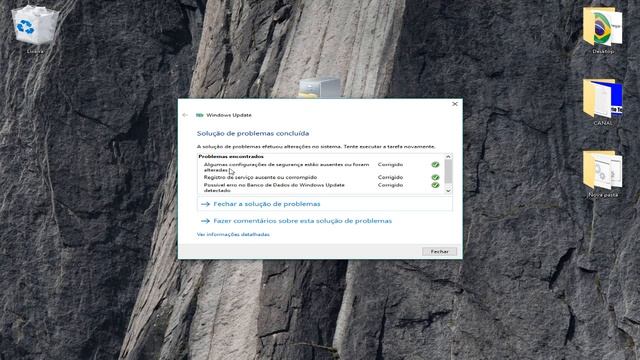Click the back arrow in troubleshooter header
The image size is (640, 360).
(x=185, y=115)
